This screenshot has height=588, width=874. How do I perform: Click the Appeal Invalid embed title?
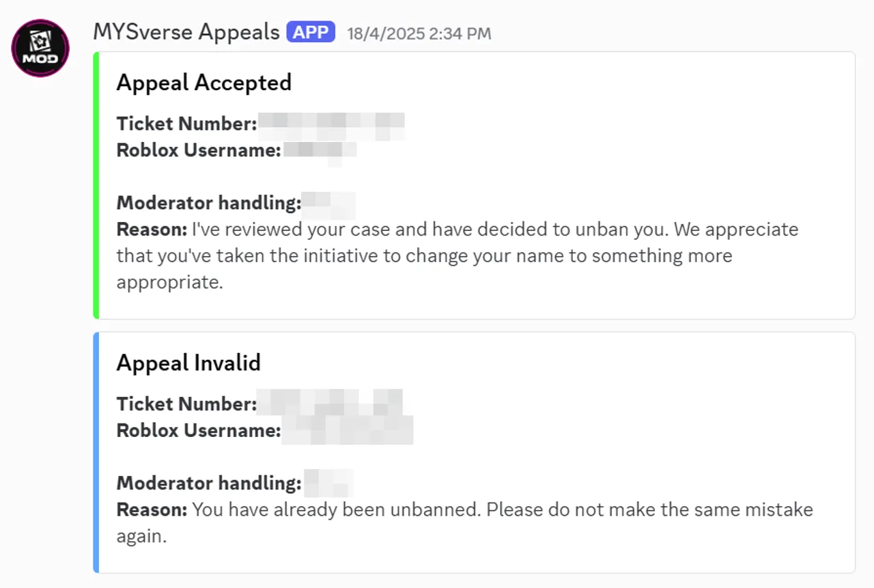coord(188,363)
